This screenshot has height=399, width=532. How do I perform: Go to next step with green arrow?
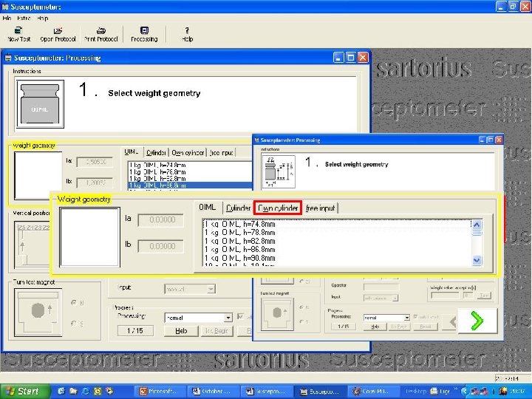tap(477, 321)
